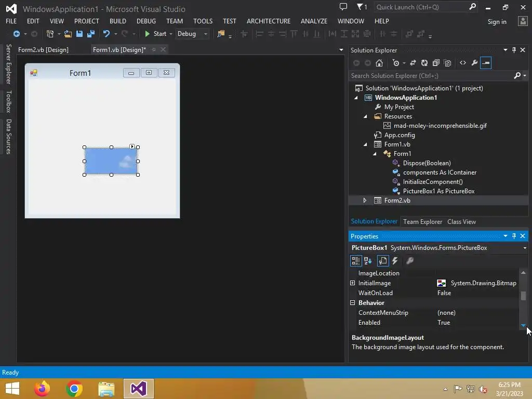Open File Explorer from the taskbar

click(x=107, y=389)
